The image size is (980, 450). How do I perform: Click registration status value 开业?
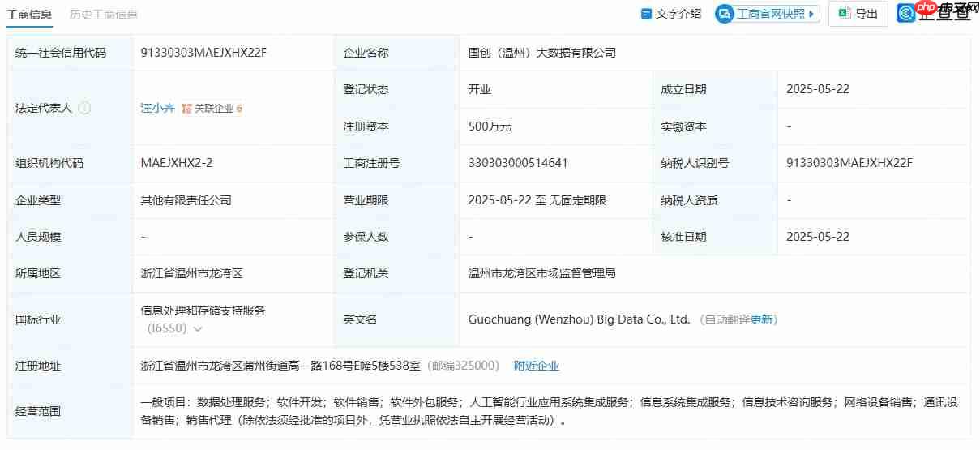[480, 89]
